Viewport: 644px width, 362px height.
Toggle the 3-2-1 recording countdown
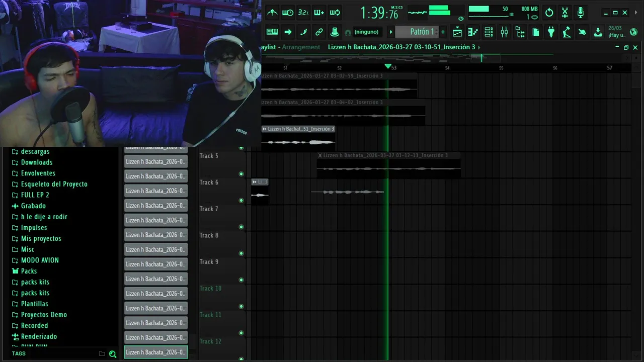point(303,13)
